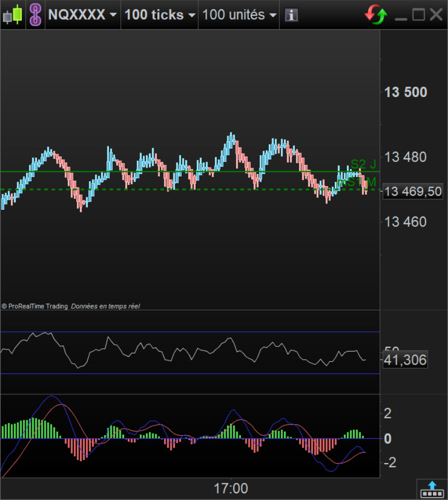
Task: Click the purple chain link icon
Action: coord(35,15)
